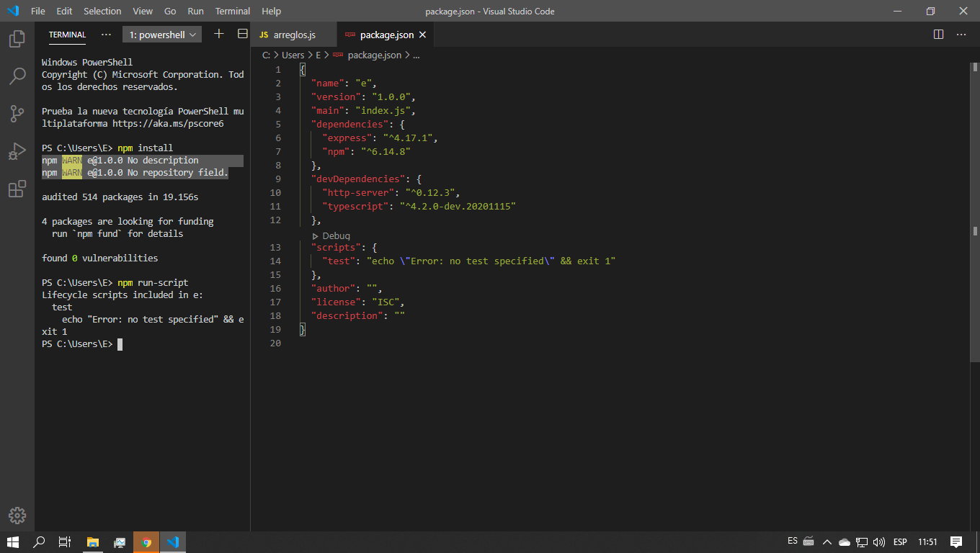This screenshot has height=553, width=980.
Task: Open the Windows Start menu
Action: pyautogui.click(x=13, y=542)
